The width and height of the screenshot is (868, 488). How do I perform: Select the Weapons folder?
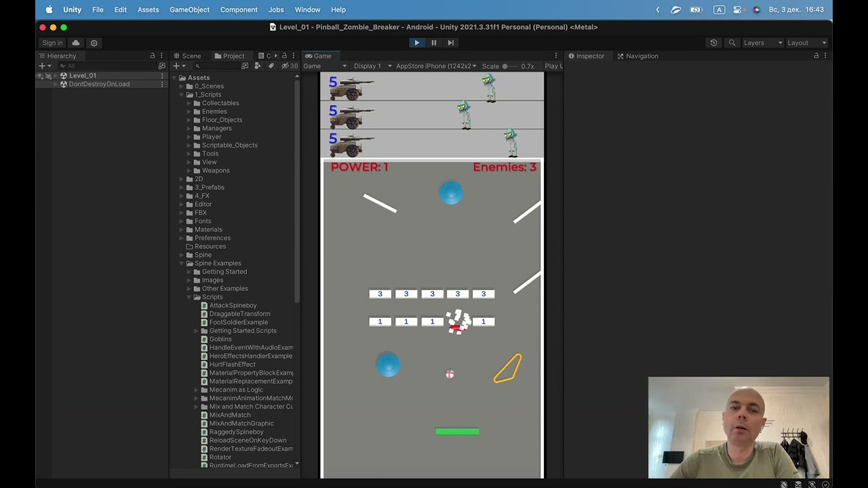pyautogui.click(x=216, y=171)
